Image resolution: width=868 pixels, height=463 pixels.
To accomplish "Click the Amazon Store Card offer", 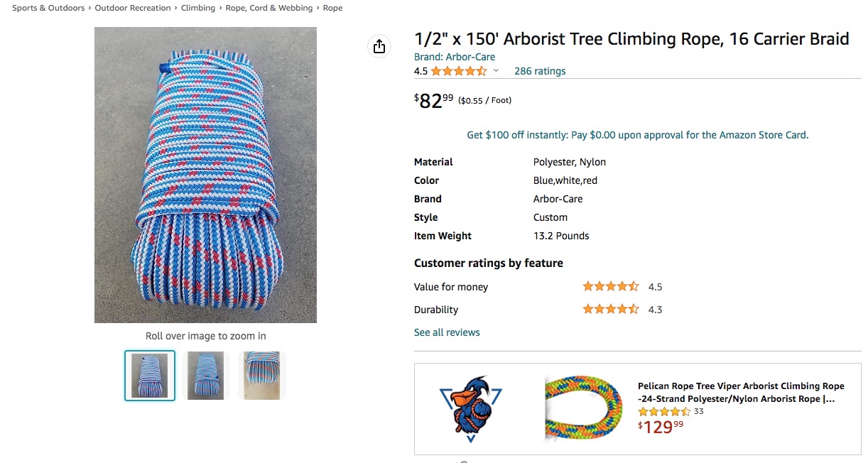I will pyautogui.click(x=637, y=135).
